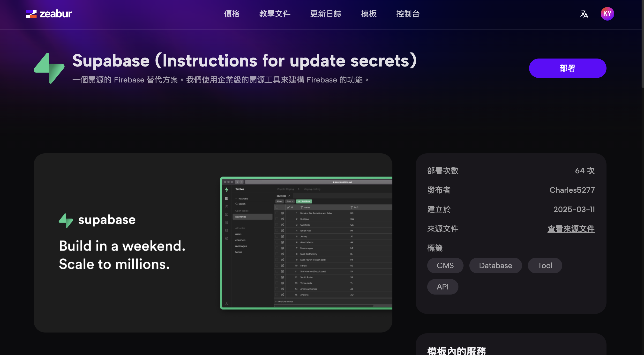Image resolution: width=644 pixels, height=355 pixels.
Task: Open the KY user avatar menu
Action: 607,14
